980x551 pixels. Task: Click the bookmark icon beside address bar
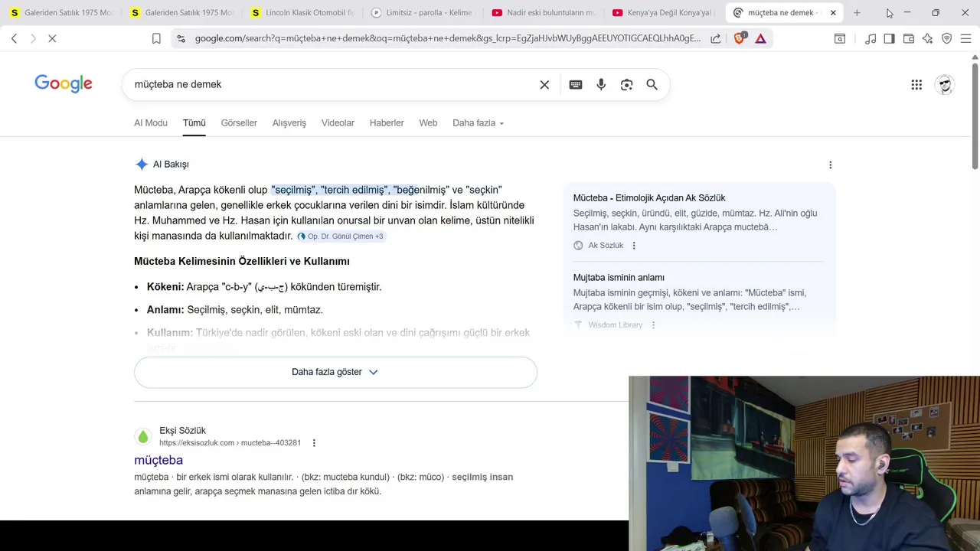(x=156, y=38)
